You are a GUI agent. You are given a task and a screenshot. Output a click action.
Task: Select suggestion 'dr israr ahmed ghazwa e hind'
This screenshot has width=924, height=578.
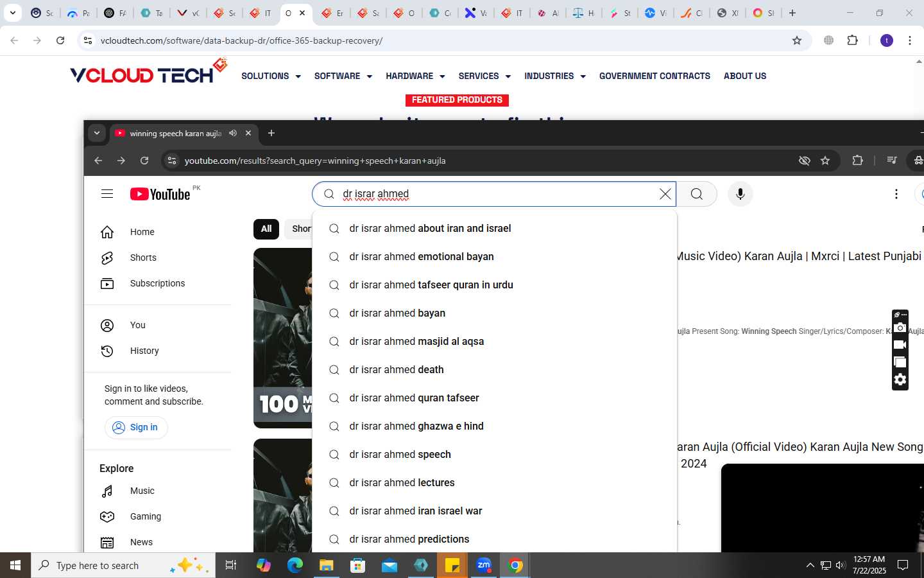click(494, 426)
